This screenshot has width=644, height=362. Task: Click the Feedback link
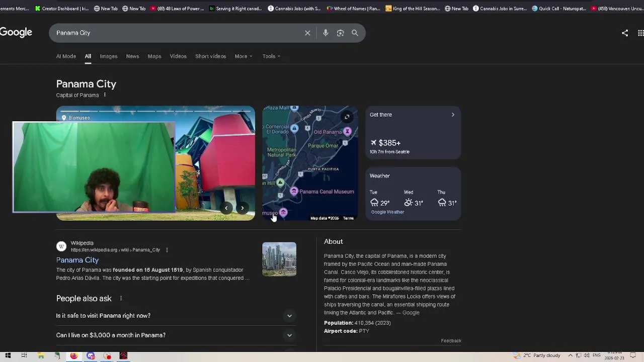[451, 341]
